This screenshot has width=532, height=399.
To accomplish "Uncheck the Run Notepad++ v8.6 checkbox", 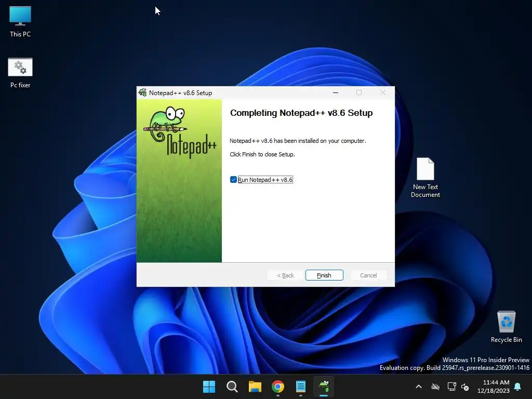I will [x=233, y=179].
